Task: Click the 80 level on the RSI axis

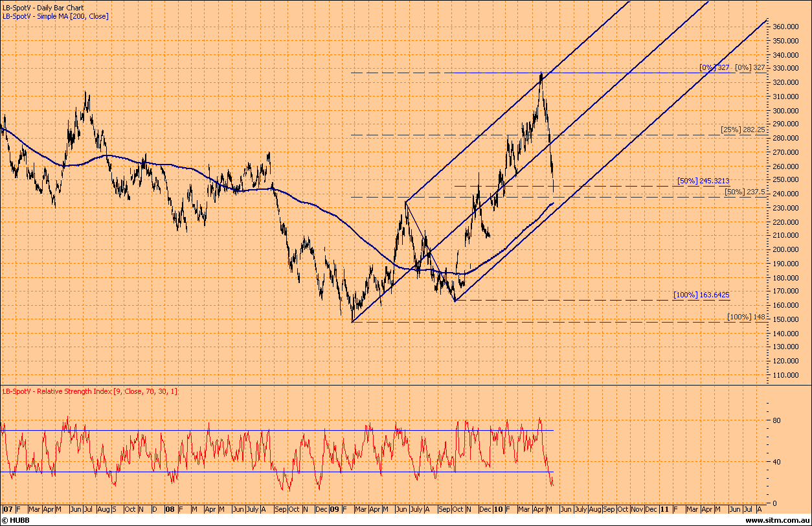Action: point(776,420)
